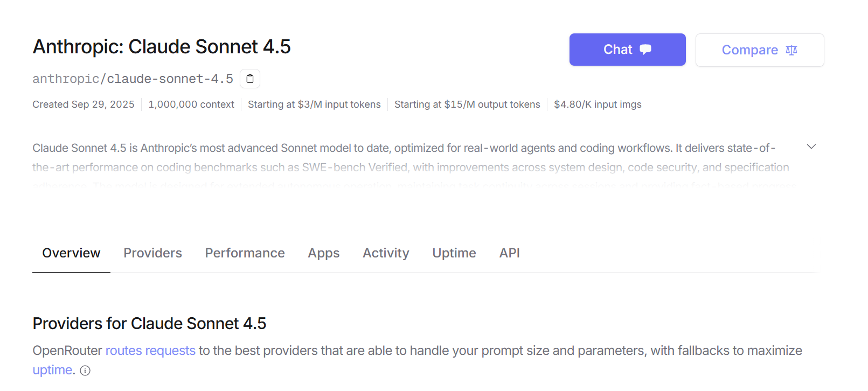This screenshot has height=391, width=868.
Task: Select the Apps tab
Action: pyautogui.click(x=323, y=253)
